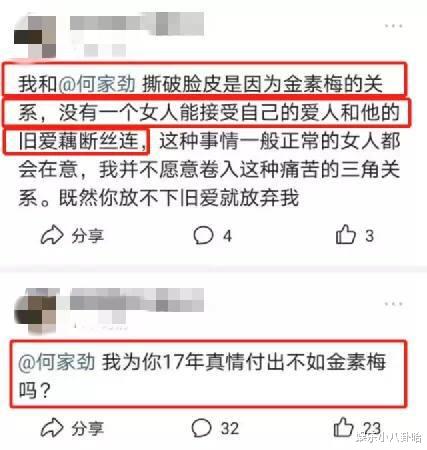The image size is (427, 450).
Task: Click comment count 4 on first post
Action: pyautogui.click(x=227, y=236)
